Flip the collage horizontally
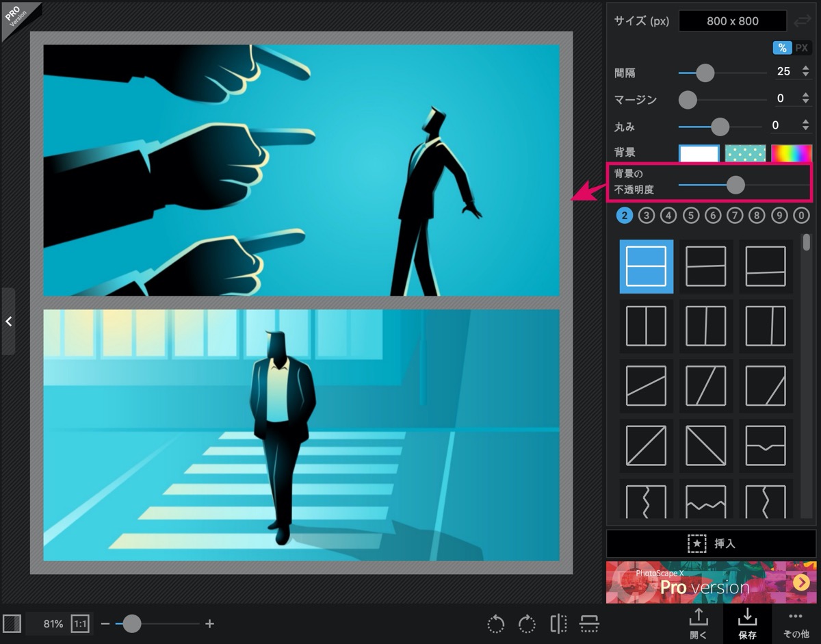This screenshot has height=644, width=821. pos(559,623)
